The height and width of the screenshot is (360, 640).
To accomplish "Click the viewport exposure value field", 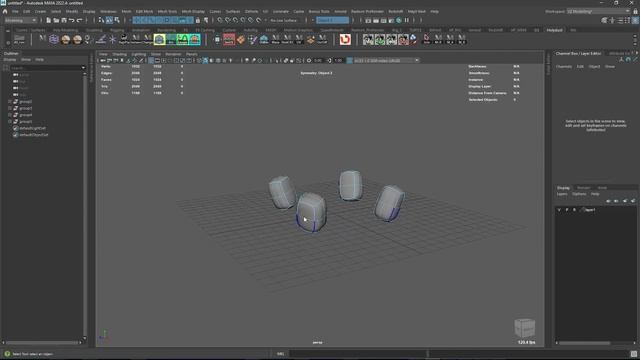I will [x=318, y=60].
